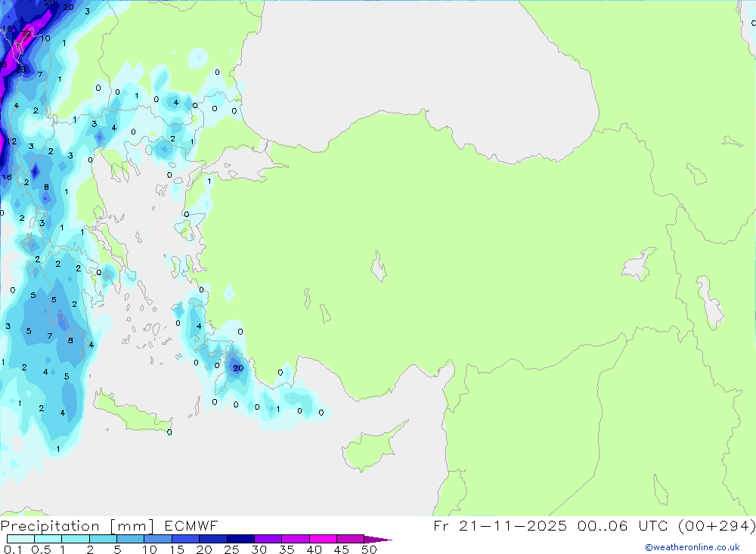Click the above-50 arrow end of legend
Screen dimensions: 756x554
pyautogui.click(x=378, y=540)
